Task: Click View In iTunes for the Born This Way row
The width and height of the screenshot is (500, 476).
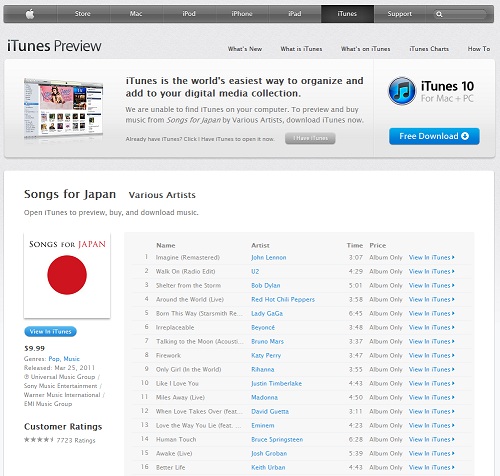Action: click(432, 314)
